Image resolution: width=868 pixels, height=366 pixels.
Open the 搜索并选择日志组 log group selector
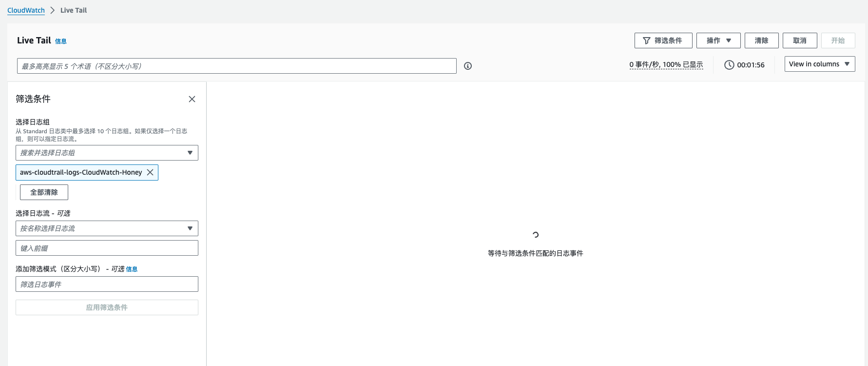click(107, 153)
